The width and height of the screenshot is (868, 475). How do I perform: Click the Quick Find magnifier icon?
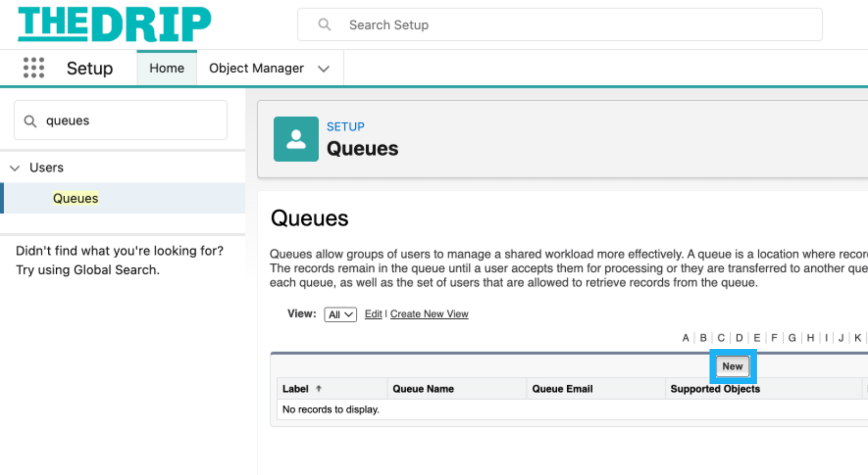30,121
